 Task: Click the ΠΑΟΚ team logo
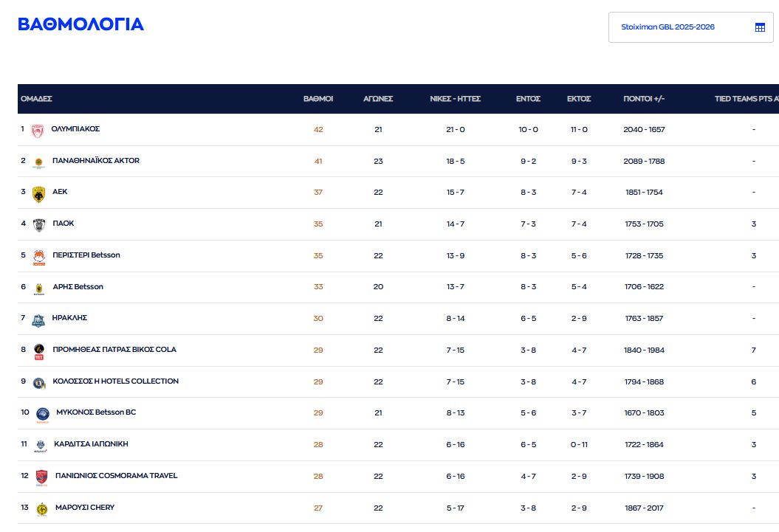pyautogui.click(x=38, y=225)
